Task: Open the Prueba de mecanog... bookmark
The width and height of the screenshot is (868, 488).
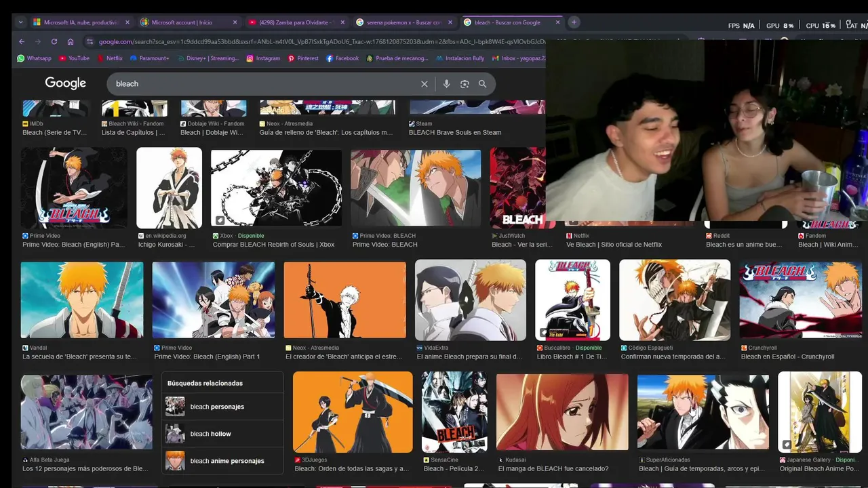Action: coord(397,58)
